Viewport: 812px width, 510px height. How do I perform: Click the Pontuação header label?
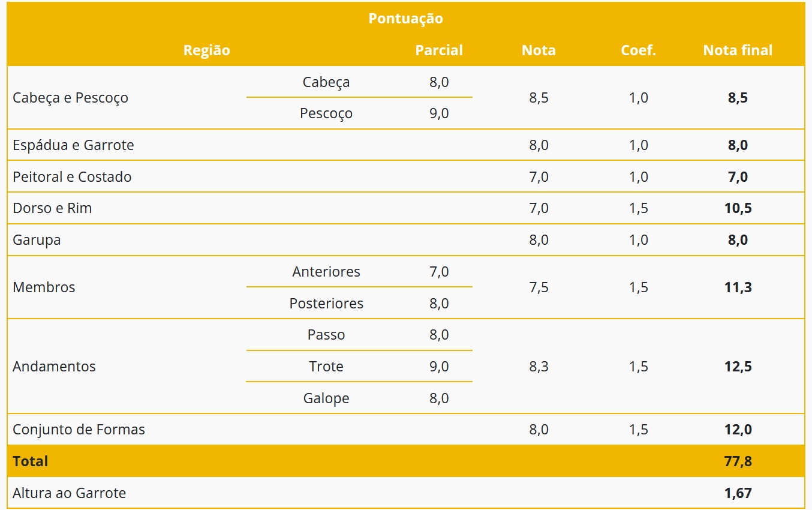click(405, 19)
